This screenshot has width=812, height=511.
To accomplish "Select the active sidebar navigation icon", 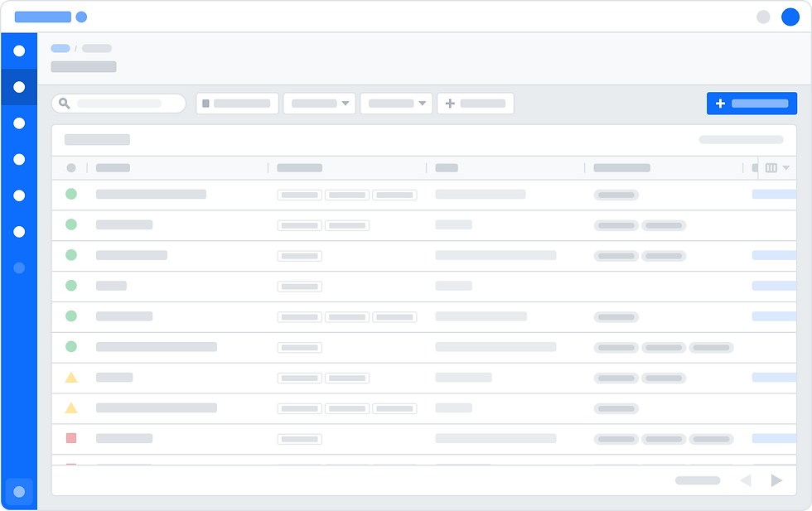I will click(19, 87).
